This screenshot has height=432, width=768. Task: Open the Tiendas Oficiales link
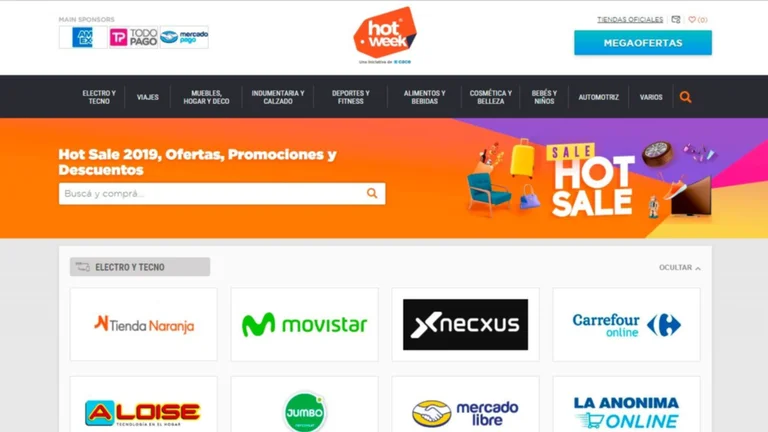pyautogui.click(x=630, y=20)
